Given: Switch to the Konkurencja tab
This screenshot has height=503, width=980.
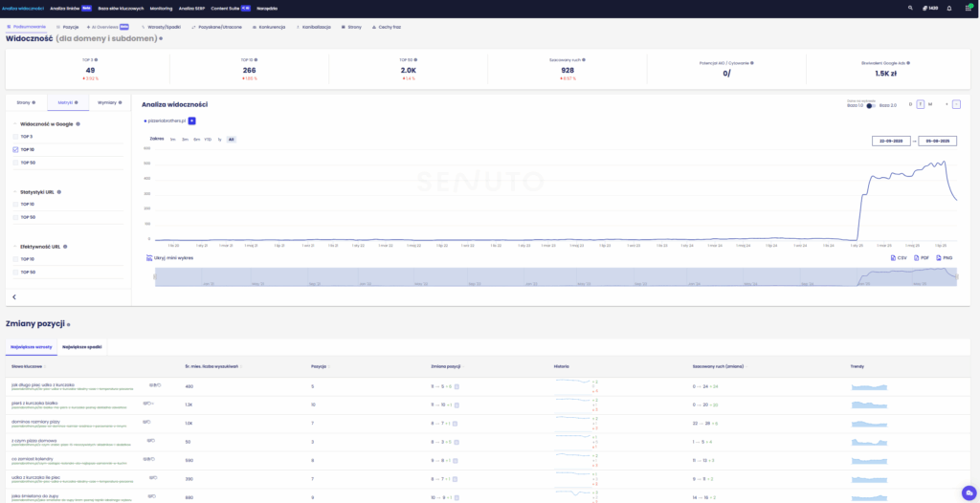Looking at the screenshot, I should 268,28.
